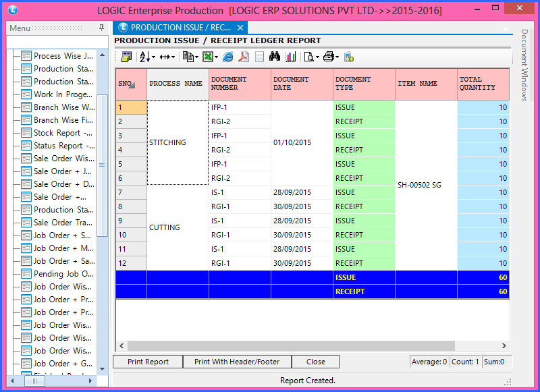This screenshot has height=392, width=540.
Task: Open the printer options dropdown arrow
Action: [337, 57]
